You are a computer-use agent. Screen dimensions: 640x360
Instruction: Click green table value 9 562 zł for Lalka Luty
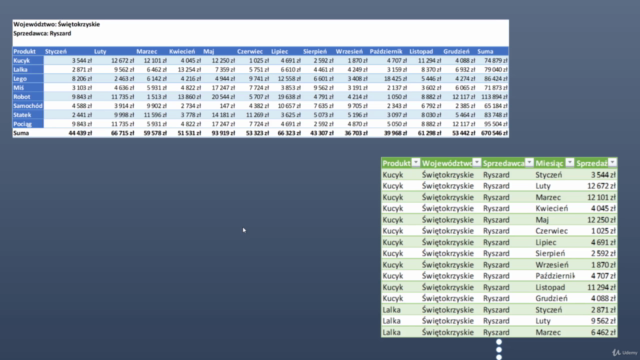point(603,321)
